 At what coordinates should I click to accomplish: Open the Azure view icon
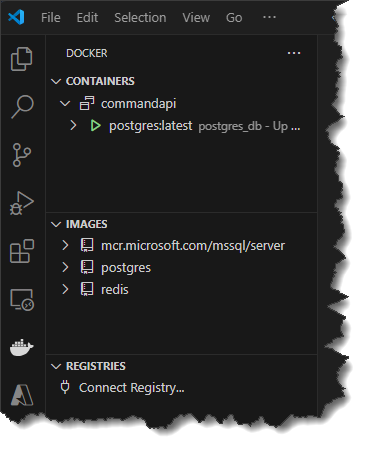22,395
